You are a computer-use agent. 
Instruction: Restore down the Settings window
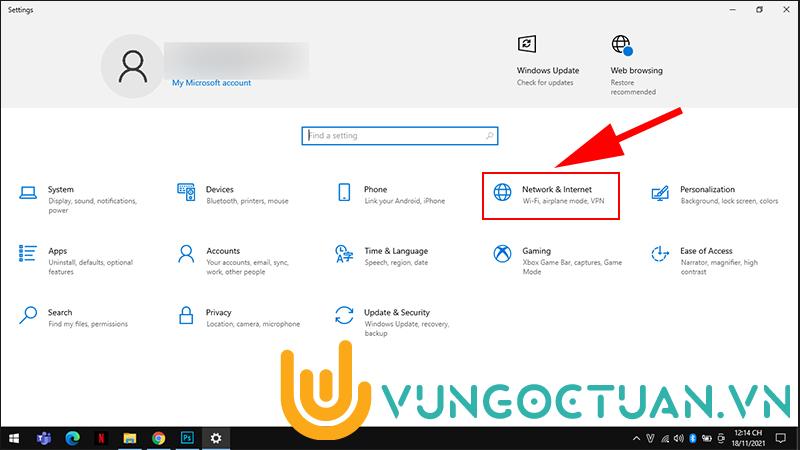[759, 10]
